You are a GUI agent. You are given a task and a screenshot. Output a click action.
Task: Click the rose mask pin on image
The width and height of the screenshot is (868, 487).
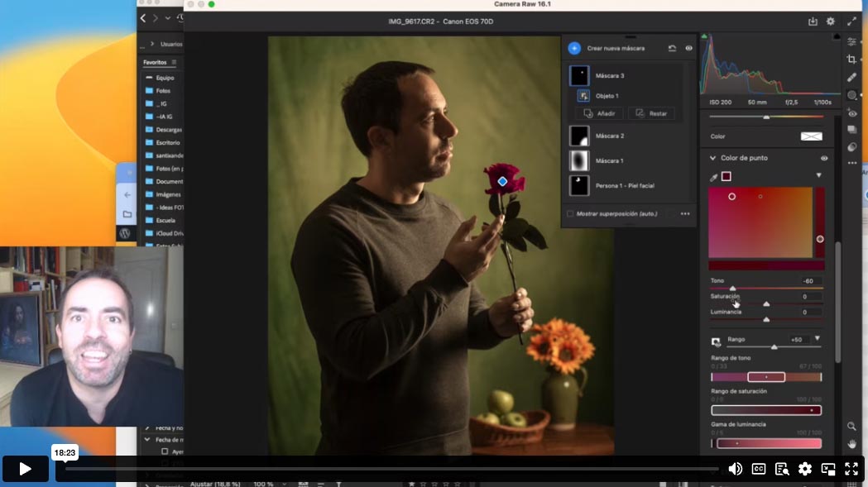[x=502, y=182]
